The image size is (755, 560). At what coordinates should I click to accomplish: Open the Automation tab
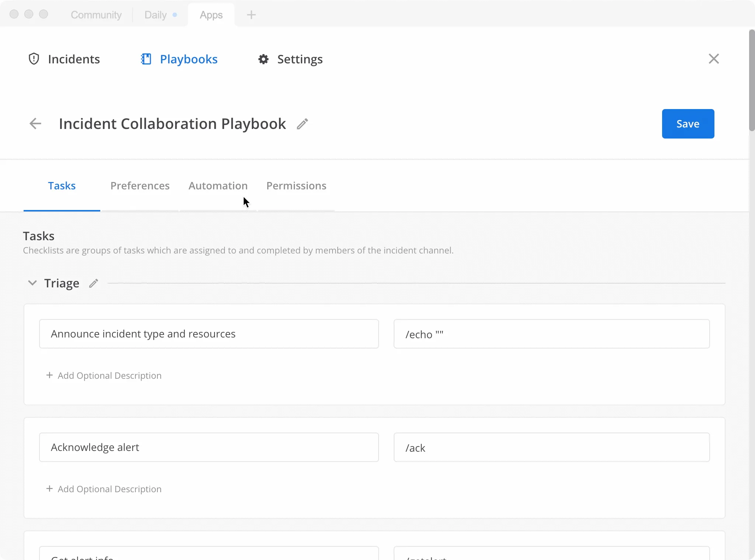tap(218, 186)
